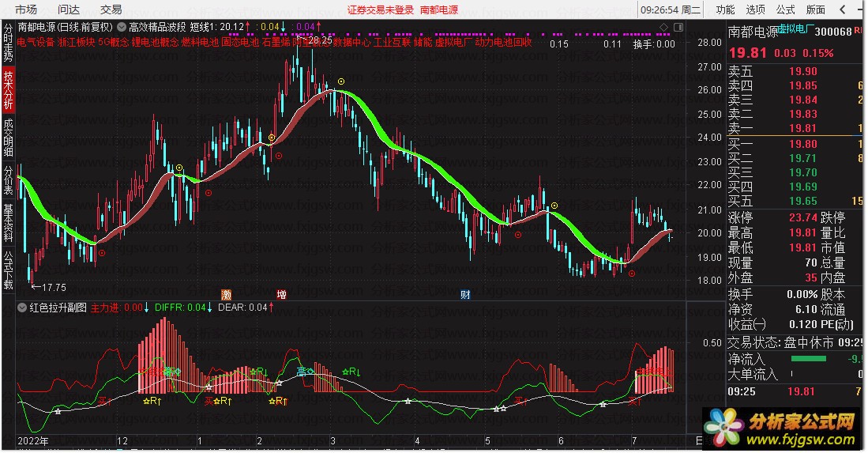Viewport: 868px width, 453px height.
Task: Click the 石墨烯 concept tag
Action: [x=276, y=42]
